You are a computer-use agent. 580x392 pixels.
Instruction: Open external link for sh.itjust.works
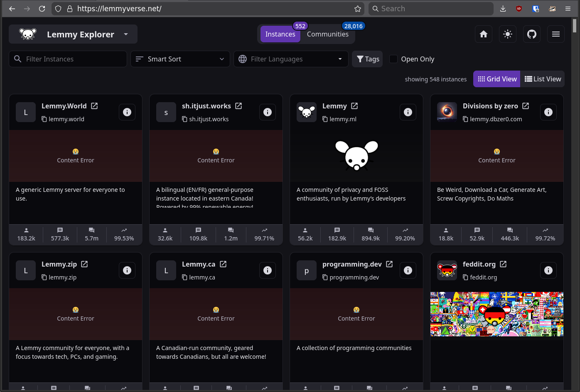(x=238, y=106)
